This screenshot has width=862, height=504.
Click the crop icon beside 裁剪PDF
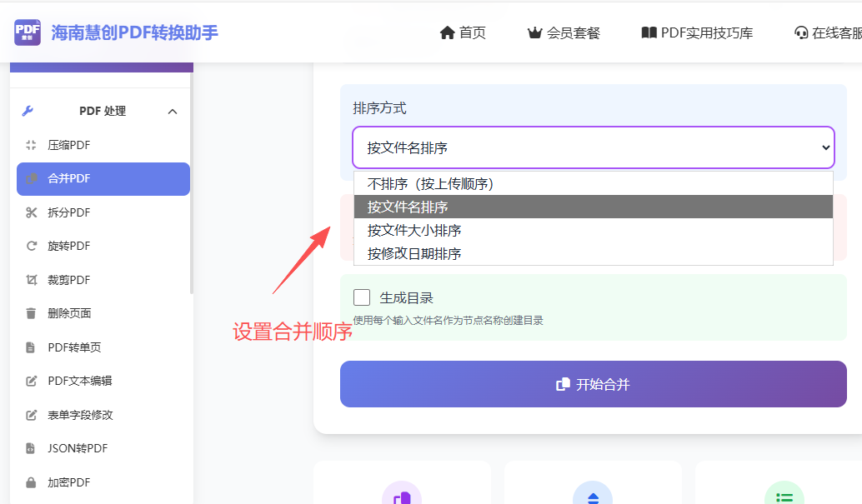coord(32,280)
